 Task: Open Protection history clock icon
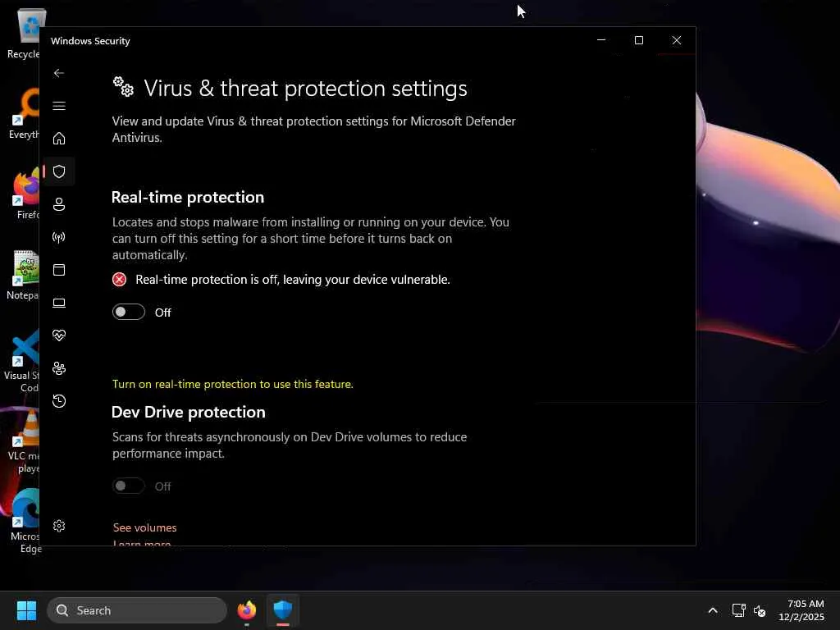[x=59, y=400]
